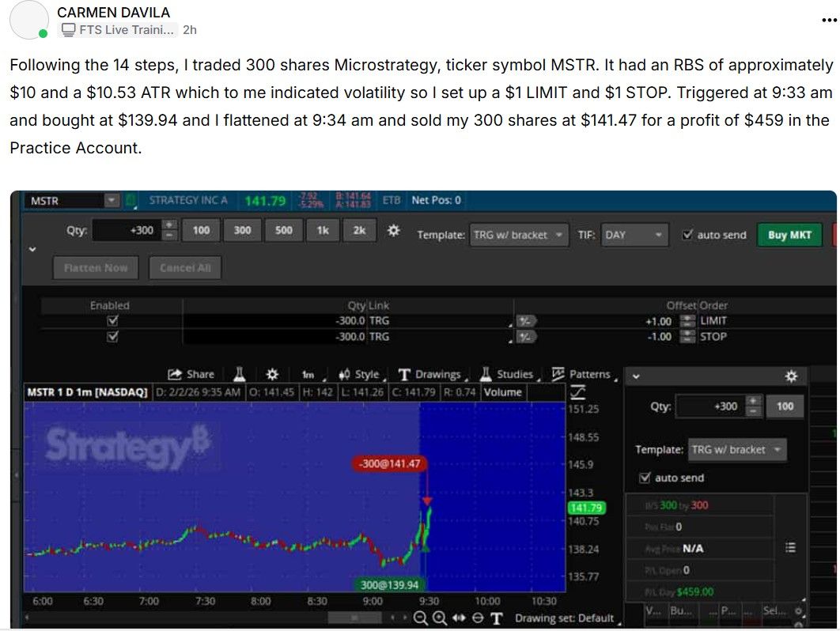Click the side panel 100 quantity button
Viewport: 840px width, 631px height.
tap(785, 406)
